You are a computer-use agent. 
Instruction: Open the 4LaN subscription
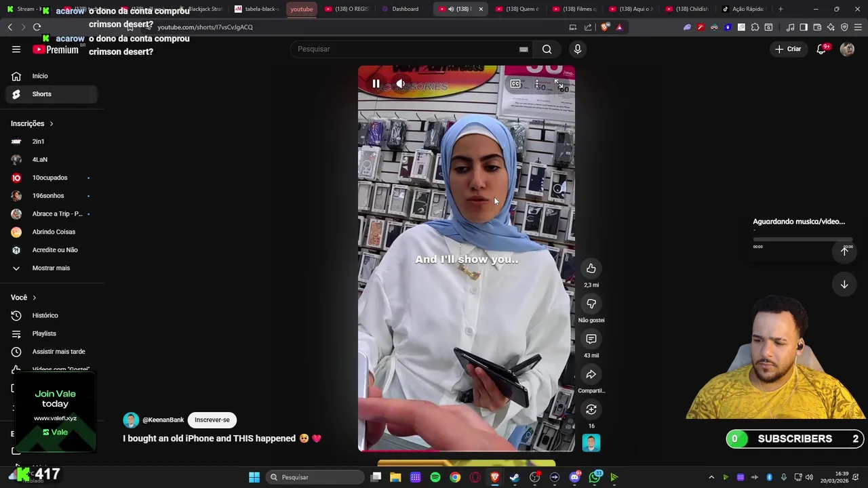click(x=52, y=159)
